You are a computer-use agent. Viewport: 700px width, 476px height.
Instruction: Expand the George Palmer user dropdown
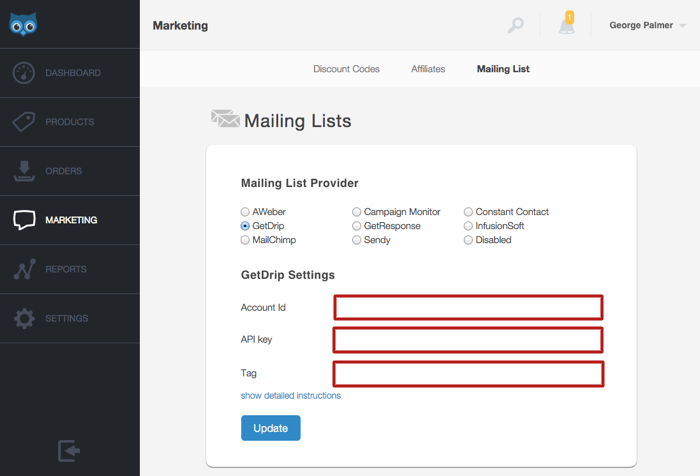coord(647,25)
